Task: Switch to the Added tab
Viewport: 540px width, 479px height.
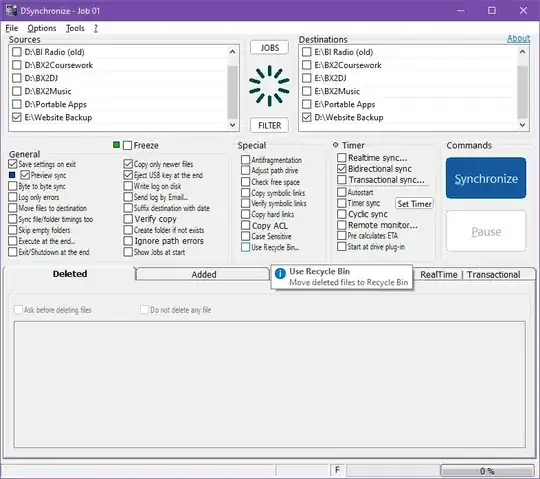Action: (204, 274)
